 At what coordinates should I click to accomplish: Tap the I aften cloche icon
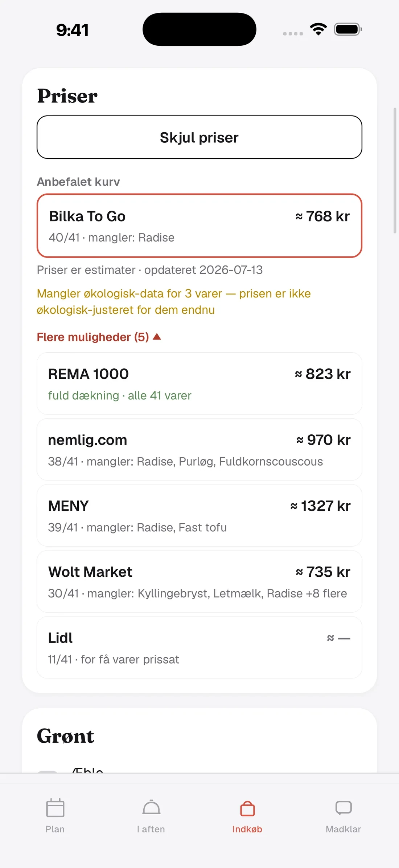[x=151, y=807]
